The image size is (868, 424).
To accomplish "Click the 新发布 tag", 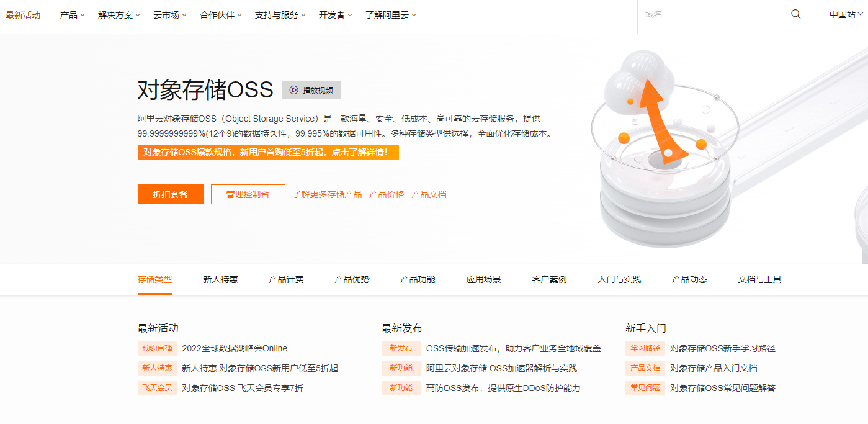I will click(x=401, y=348).
